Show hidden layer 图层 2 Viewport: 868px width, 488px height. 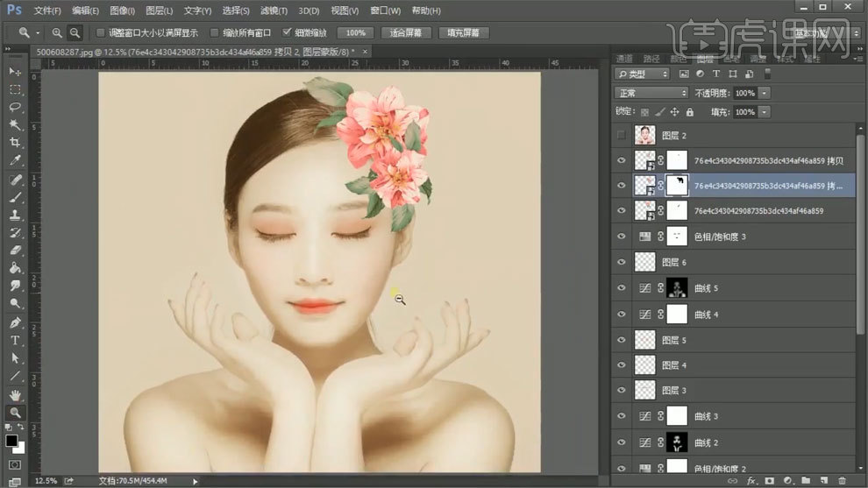point(622,136)
